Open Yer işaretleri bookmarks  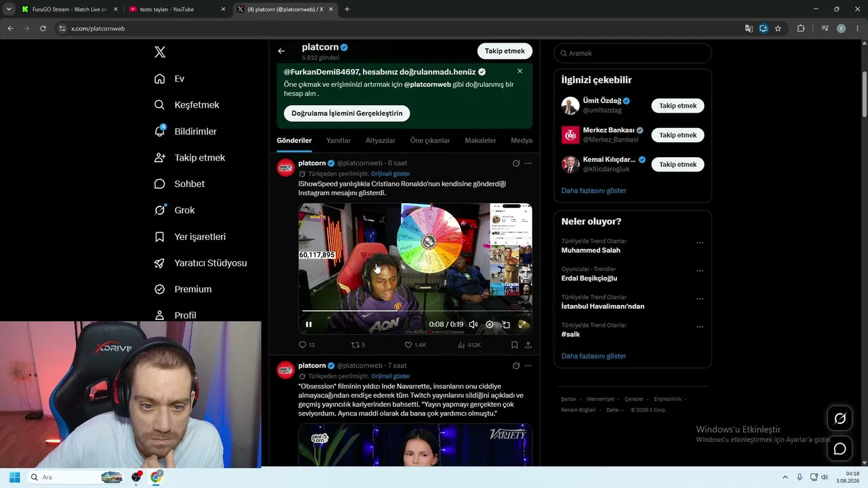pos(190,237)
